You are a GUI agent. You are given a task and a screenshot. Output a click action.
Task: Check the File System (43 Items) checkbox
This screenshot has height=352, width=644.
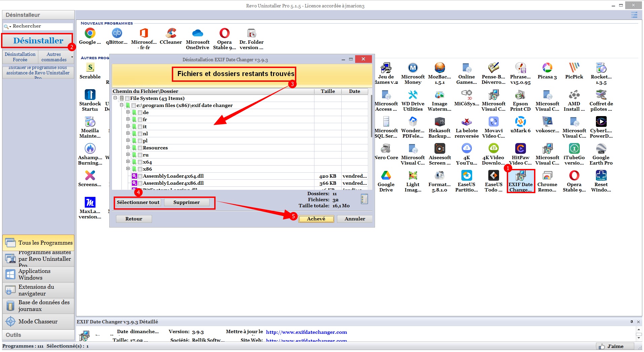(127, 99)
